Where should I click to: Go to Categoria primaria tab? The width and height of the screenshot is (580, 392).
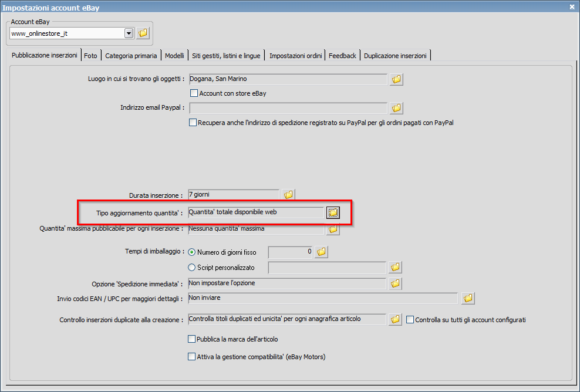(x=131, y=56)
